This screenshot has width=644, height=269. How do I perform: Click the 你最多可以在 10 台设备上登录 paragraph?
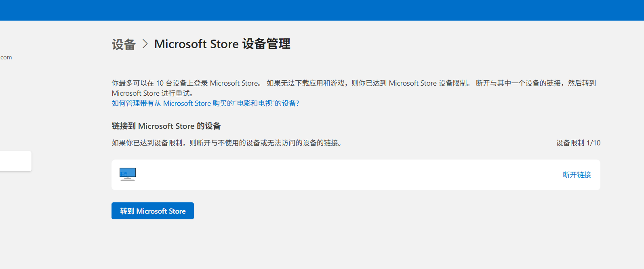click(x=354, y=88)
